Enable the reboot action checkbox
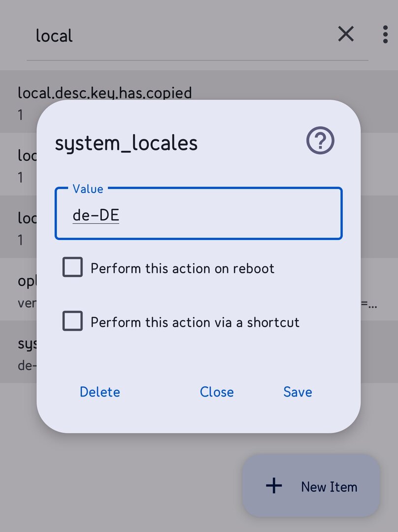 pyautogui.click(x=72, y=267)
